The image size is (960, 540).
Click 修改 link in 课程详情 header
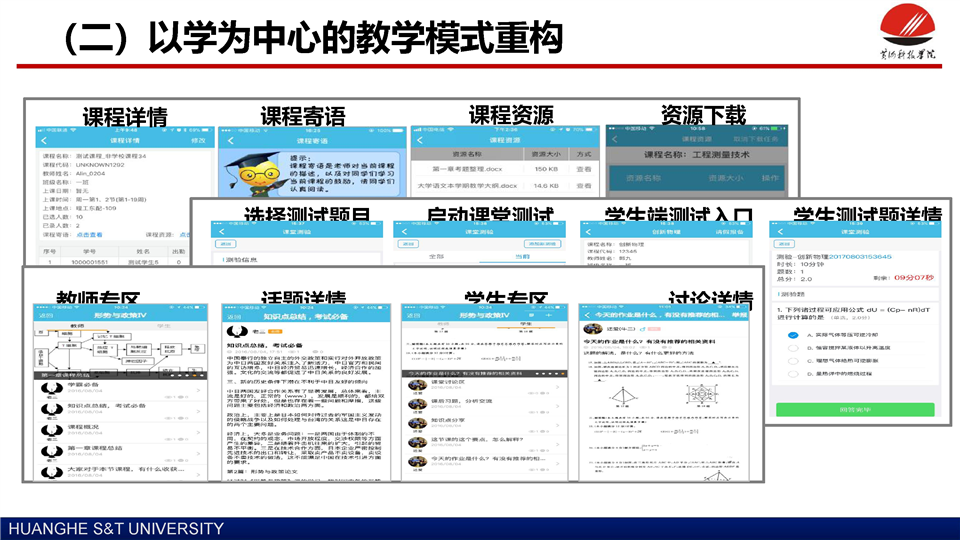click(x=197, y=141)
